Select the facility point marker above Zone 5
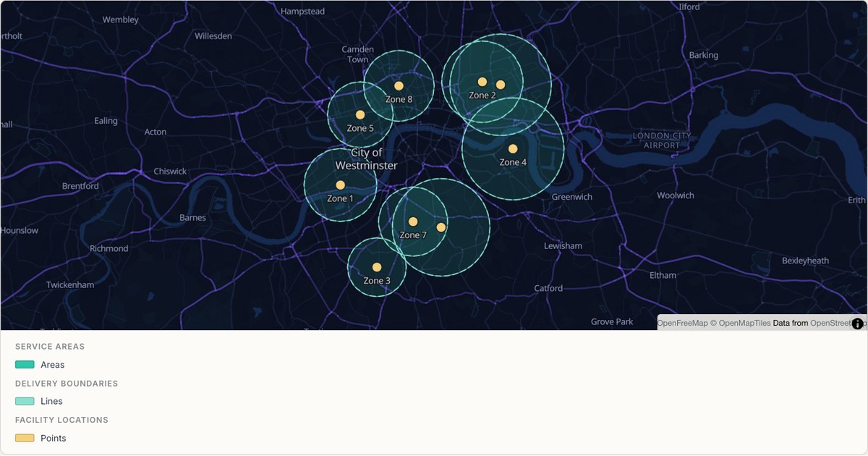Image resolution: width=868 pixels, height=456 pixels. pyautogui.click(x=360, y=114)
